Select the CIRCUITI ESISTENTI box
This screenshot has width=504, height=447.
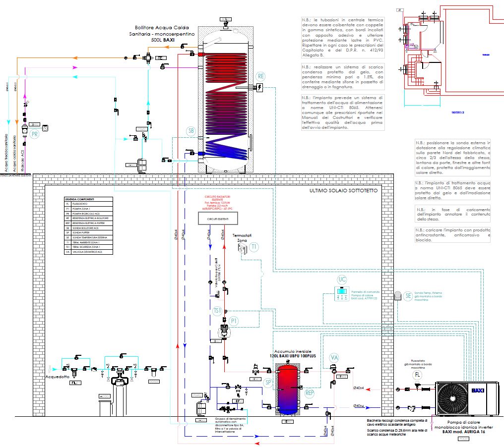[x=217, y=218]
